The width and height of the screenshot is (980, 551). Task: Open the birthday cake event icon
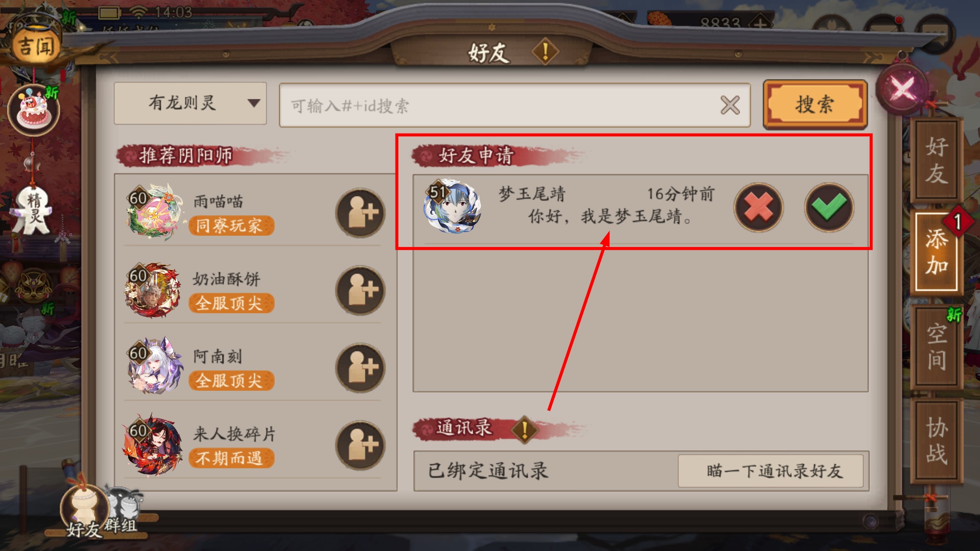[34, 110]
